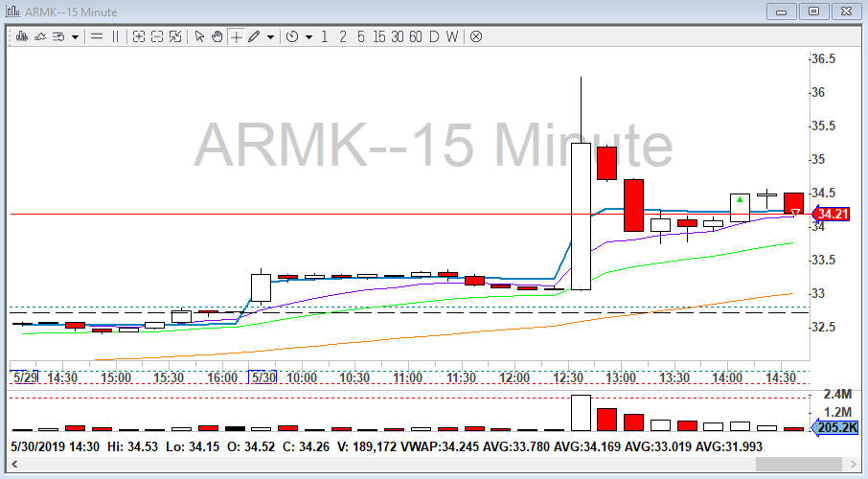This screenshot has width=868, height=479.
Task: Click the 14:30 time label on 5/29
Action: (62, 377)
